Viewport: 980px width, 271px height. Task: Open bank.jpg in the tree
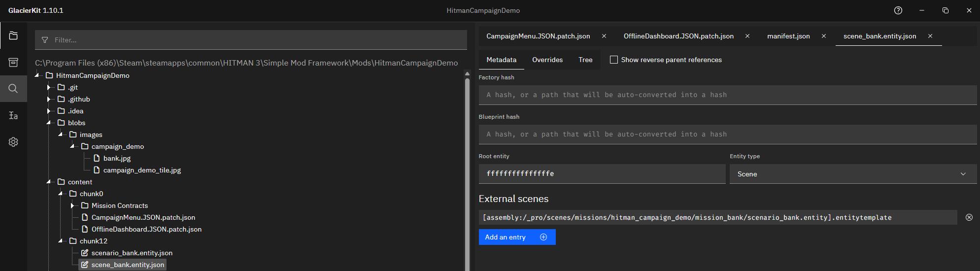click(117, 158)
